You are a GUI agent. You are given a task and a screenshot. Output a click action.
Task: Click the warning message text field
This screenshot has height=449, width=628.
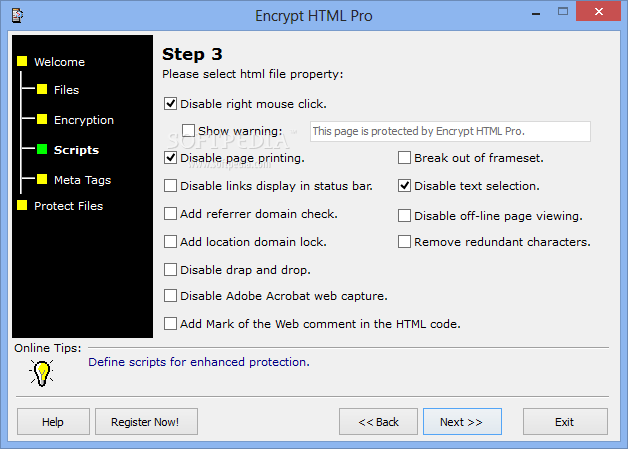tap(450, 131)
